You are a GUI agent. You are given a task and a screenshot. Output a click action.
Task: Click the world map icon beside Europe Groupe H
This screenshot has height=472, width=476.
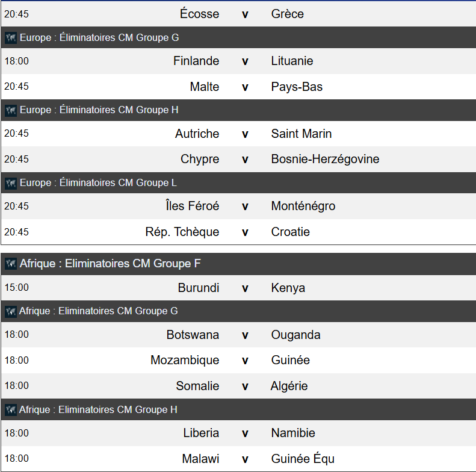(x=11, y=110)
